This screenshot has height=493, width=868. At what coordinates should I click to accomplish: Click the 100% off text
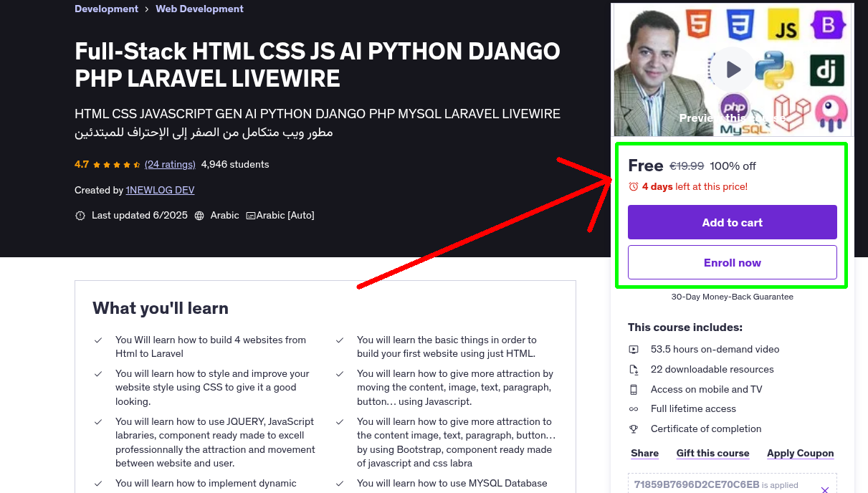coord(733,166)
